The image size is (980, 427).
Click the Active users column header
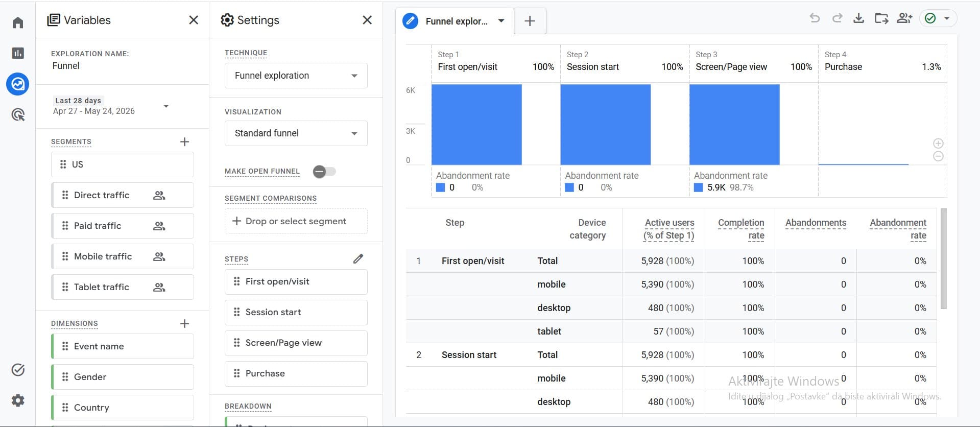(669, 229)
